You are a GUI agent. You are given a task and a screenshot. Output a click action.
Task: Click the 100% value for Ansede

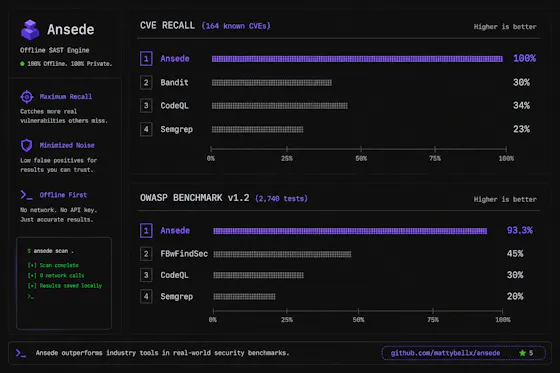click(525, 58)
